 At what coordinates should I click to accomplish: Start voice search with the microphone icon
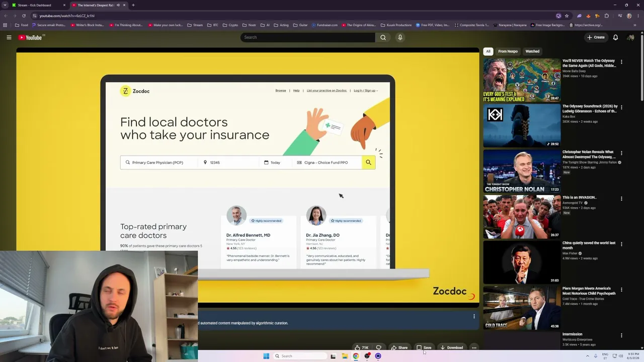pyautogui.click(x=400, y=37)
